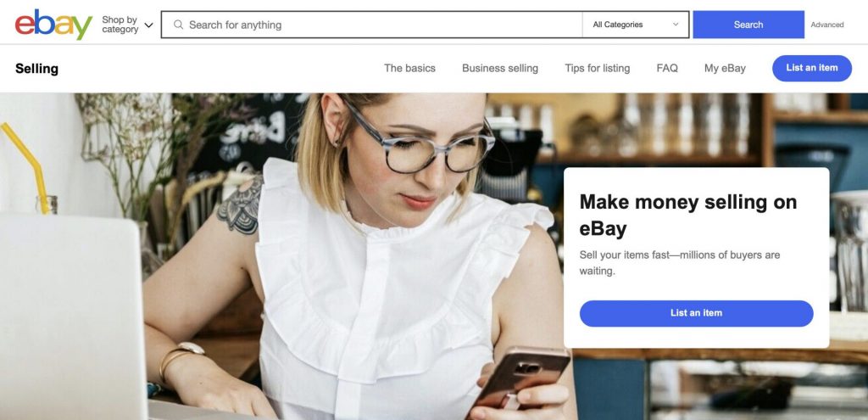The width and height of the screenshot is (868, 420).
Task: Click List an item in hero card
Action: 697,313
